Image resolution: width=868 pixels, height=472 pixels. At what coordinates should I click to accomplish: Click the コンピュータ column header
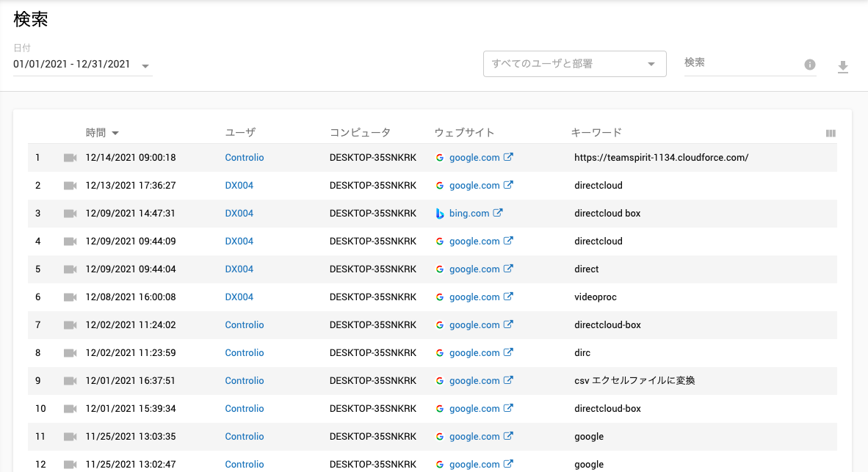point(361,133)
